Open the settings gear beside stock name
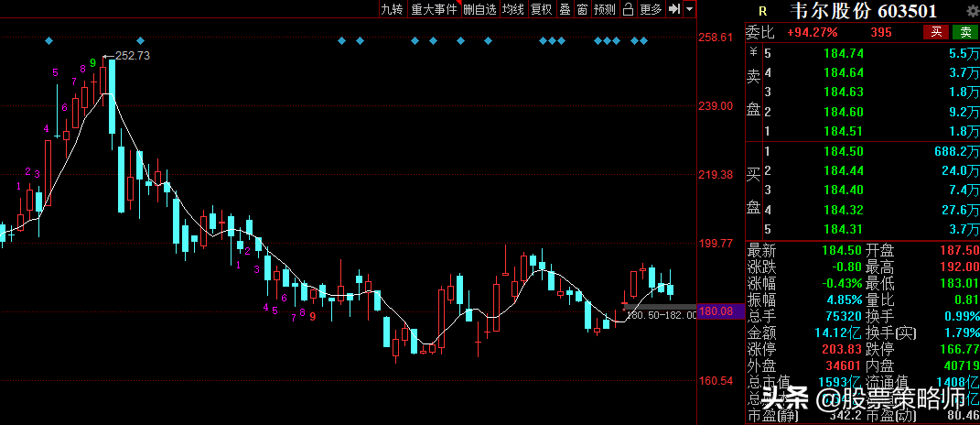The width and height of the screenshot is (980, 425). click(x=971, y=10)
